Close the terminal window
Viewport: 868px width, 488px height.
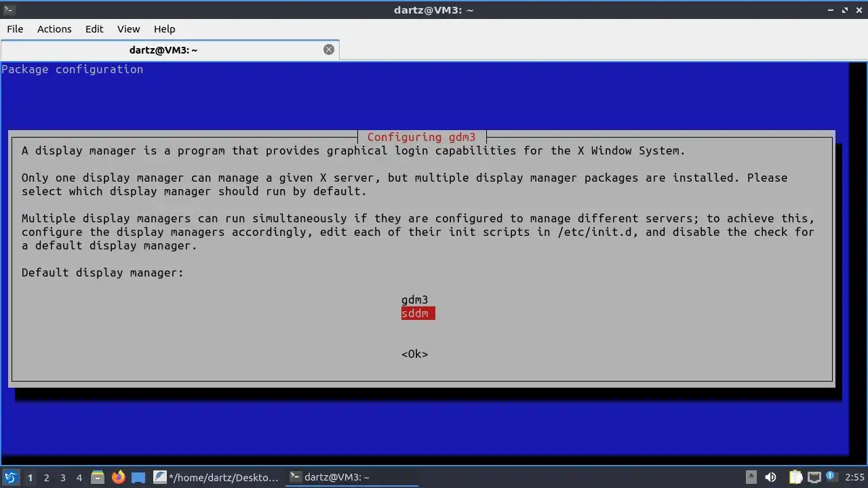click(859, 10)
